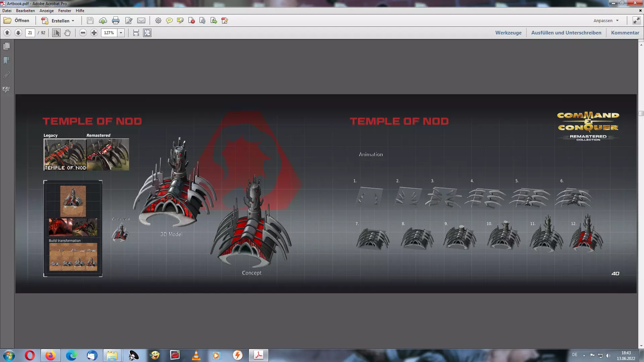Click the page with red pencil toolbar icon

pos(225,21)
